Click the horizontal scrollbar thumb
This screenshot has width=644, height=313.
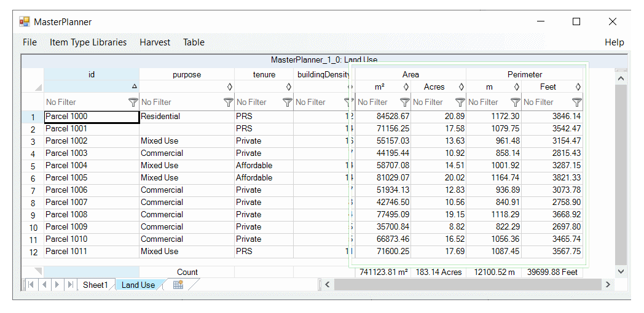pos(468,284)
